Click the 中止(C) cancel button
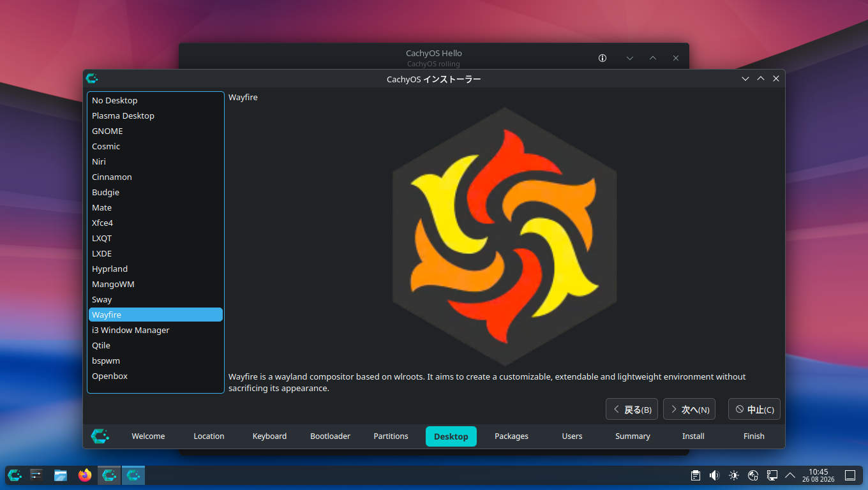 click(754, 410)
